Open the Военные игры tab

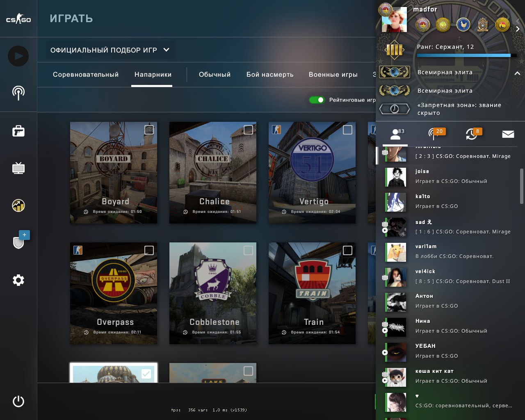[x=333, y=75]
